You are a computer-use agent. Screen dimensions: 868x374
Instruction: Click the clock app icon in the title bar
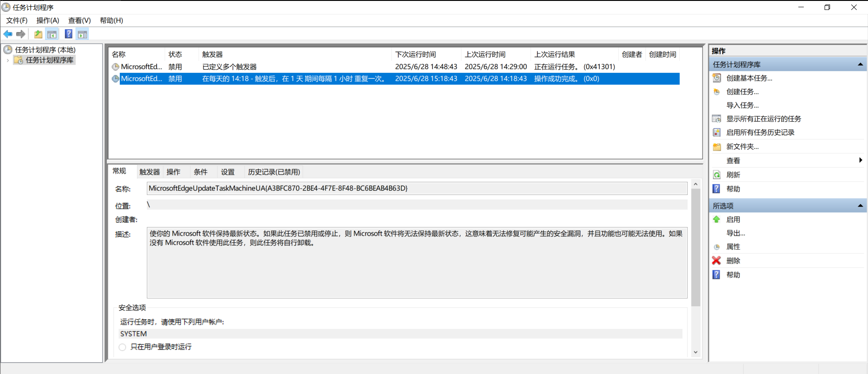(6, 7)
